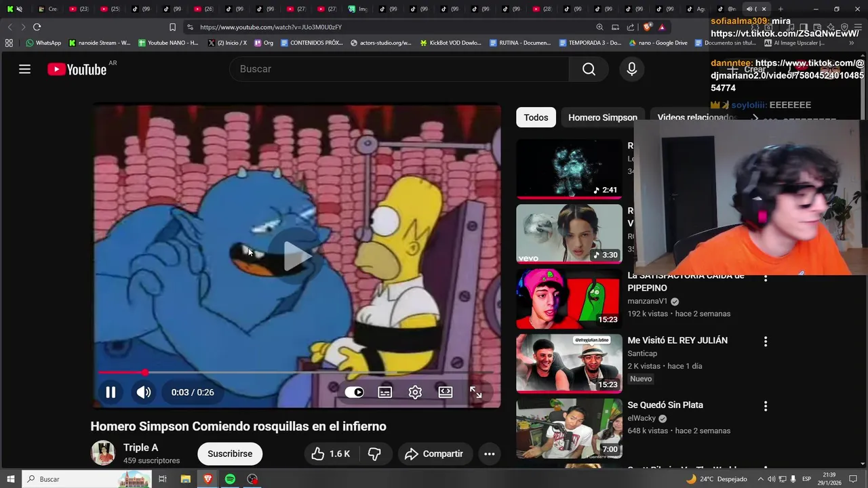Open the Brave browser taskbar icon
Image resolution: width=868 pixels, height=488 pixels.
pyautogui.click(x=208, y=479)
